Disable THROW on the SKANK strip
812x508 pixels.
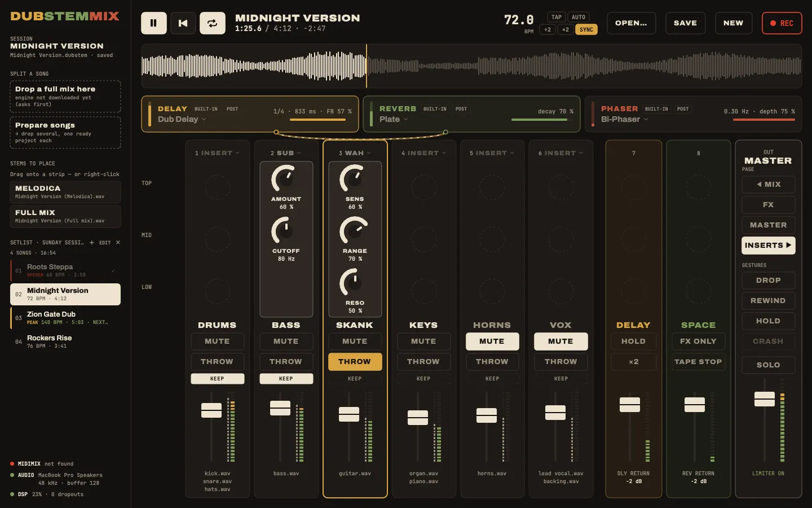(355, 362)
